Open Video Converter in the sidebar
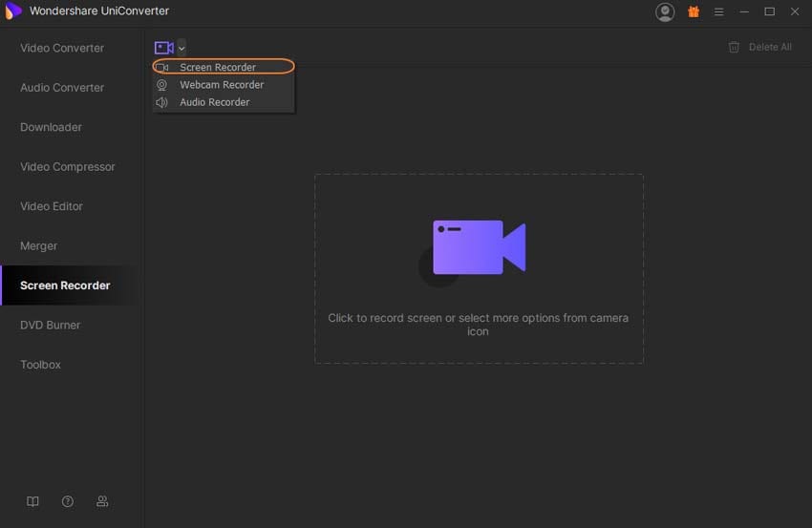 tap(62, 48)
